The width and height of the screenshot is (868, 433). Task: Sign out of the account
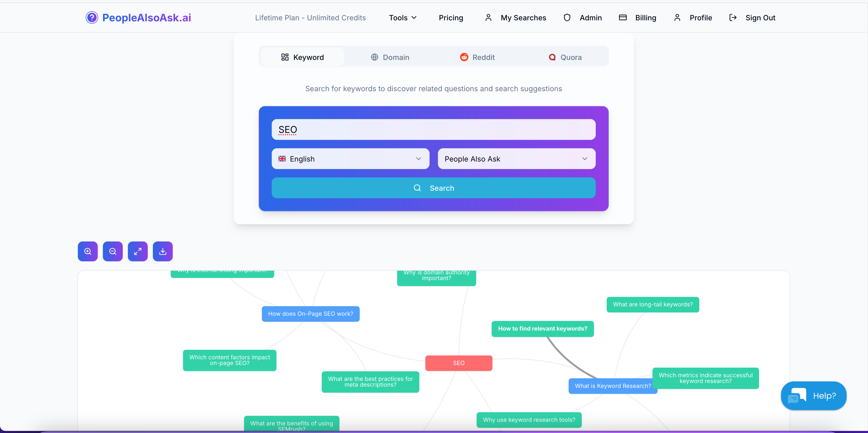coord(760,17)
